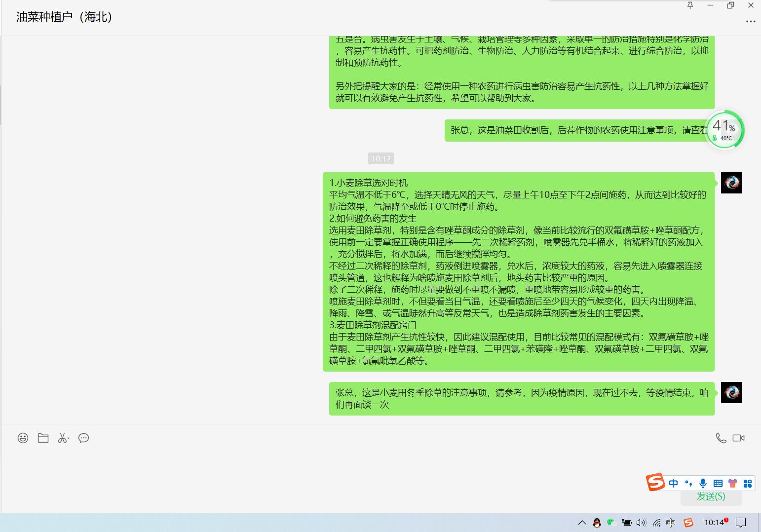761x532 pixels.
Task: Click Sogou tray icon in taskbar
Action: [x=688, y=523]
